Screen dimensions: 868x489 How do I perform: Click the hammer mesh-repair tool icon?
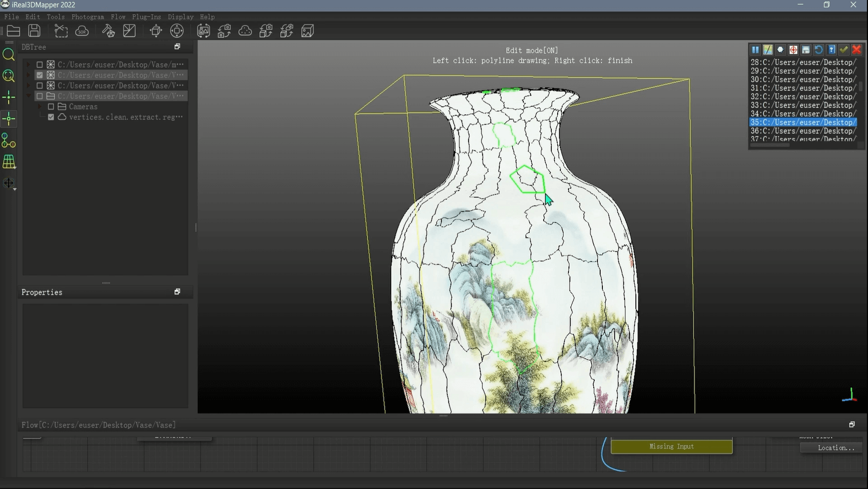pyautogui.click(x=108, y=31)
